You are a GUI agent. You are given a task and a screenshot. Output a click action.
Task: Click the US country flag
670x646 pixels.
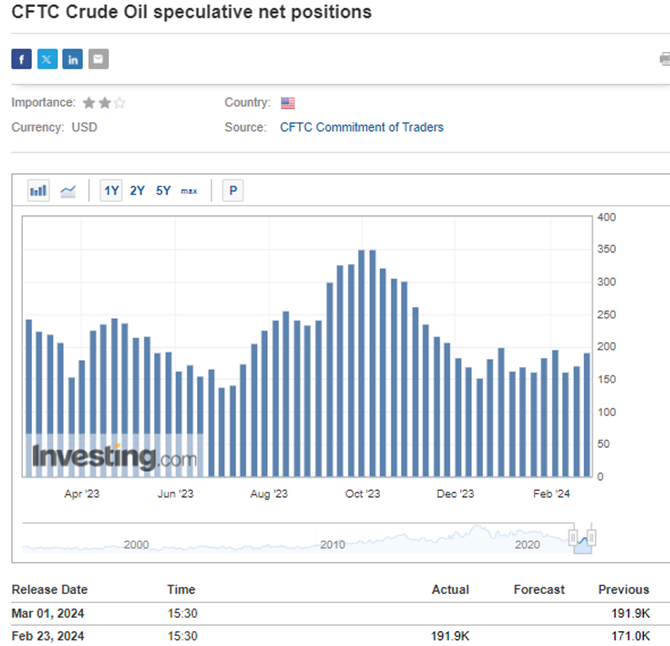[288, 103]
